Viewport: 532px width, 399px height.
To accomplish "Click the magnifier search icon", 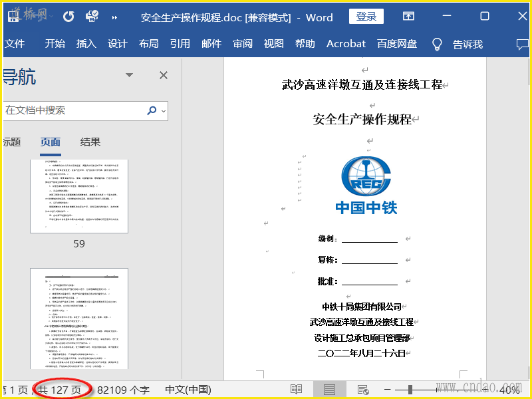I will click(x=152, y=110).
